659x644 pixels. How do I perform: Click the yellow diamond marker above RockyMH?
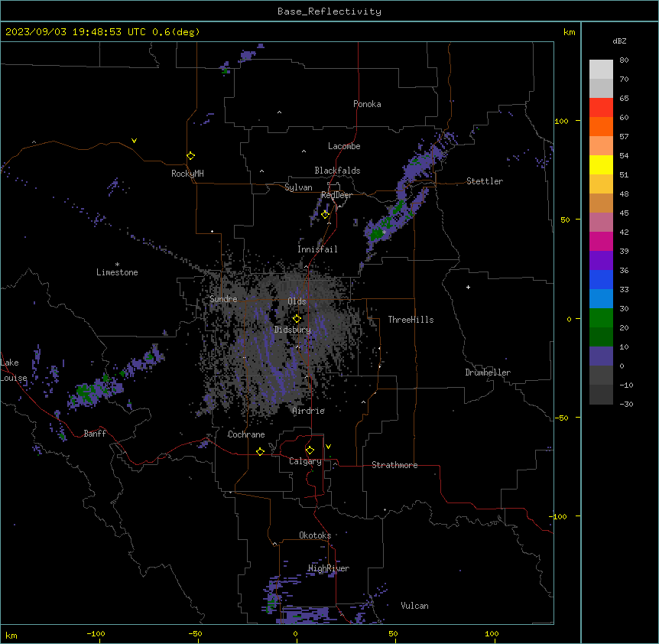(191, 156)
